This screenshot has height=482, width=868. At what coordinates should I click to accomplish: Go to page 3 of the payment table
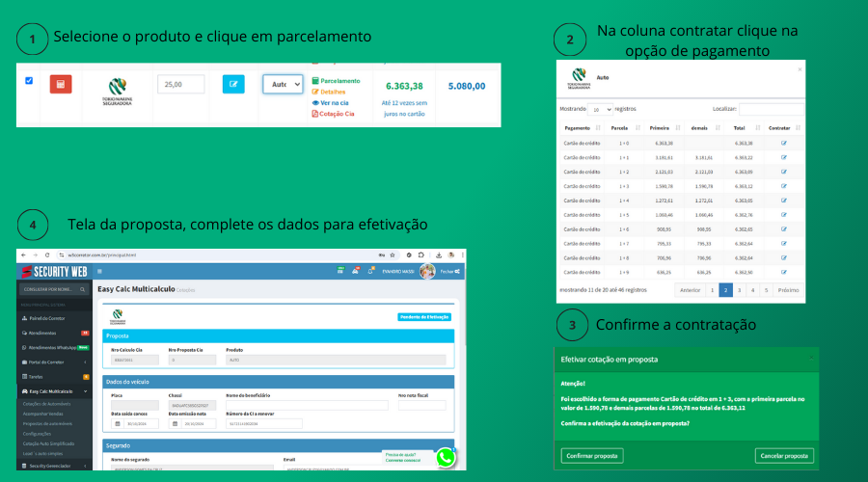click(741, 289)
